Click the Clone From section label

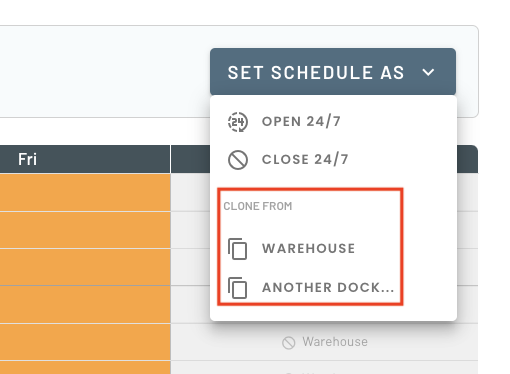(x=258, y=206)
